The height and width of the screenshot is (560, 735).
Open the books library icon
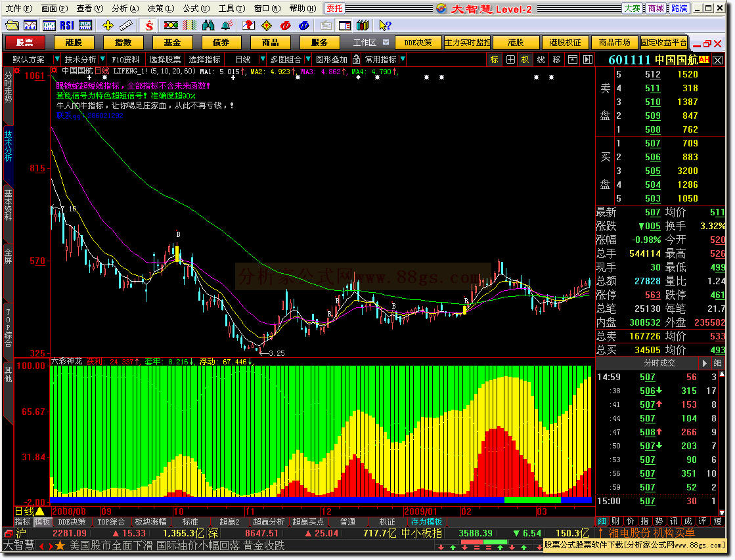coord(363,26)
